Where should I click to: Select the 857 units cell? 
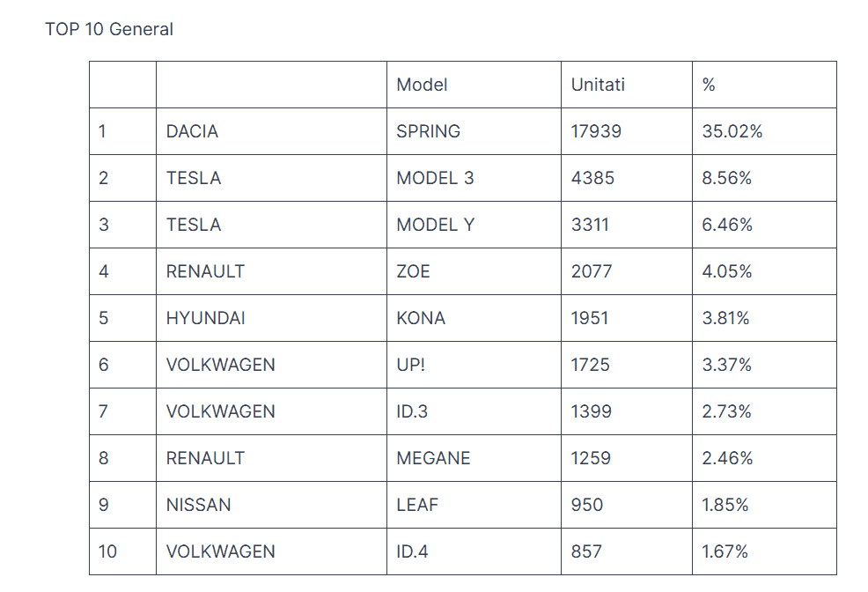click(627, 551)
